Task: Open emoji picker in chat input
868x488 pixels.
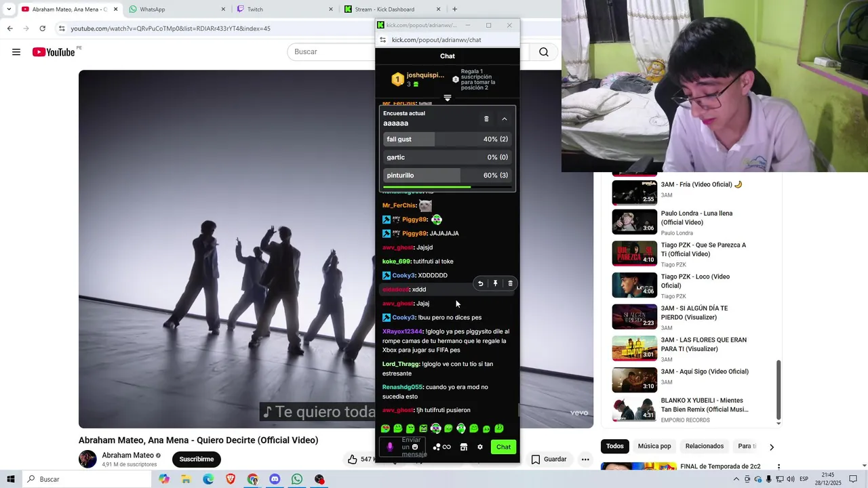Action: coord(415,447)
